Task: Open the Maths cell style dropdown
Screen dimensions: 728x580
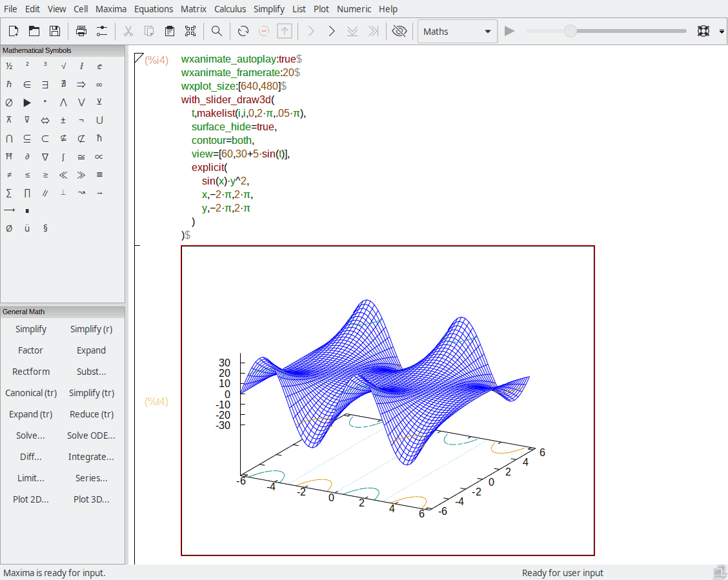Action: (x=458, y=32)
